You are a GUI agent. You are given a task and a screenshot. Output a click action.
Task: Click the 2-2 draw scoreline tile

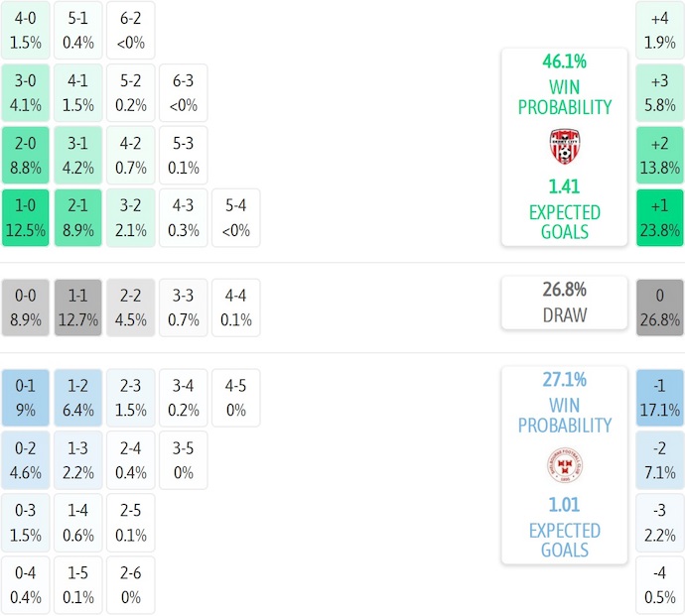click(131, 308)
